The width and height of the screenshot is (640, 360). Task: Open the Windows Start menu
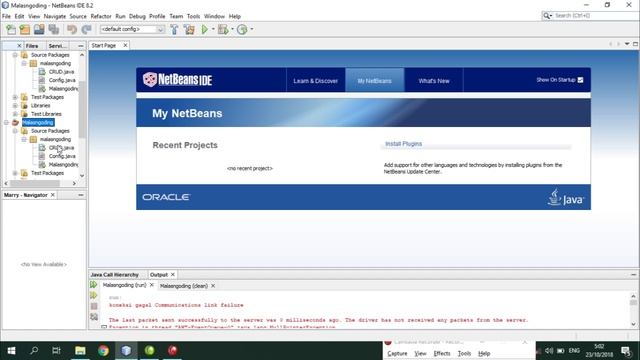point(11,351)
